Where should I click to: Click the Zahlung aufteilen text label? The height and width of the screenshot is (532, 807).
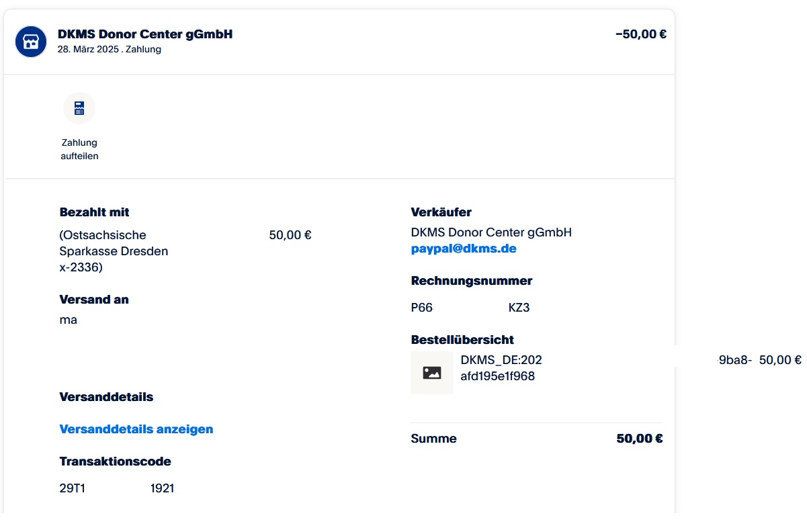[79, 149]
